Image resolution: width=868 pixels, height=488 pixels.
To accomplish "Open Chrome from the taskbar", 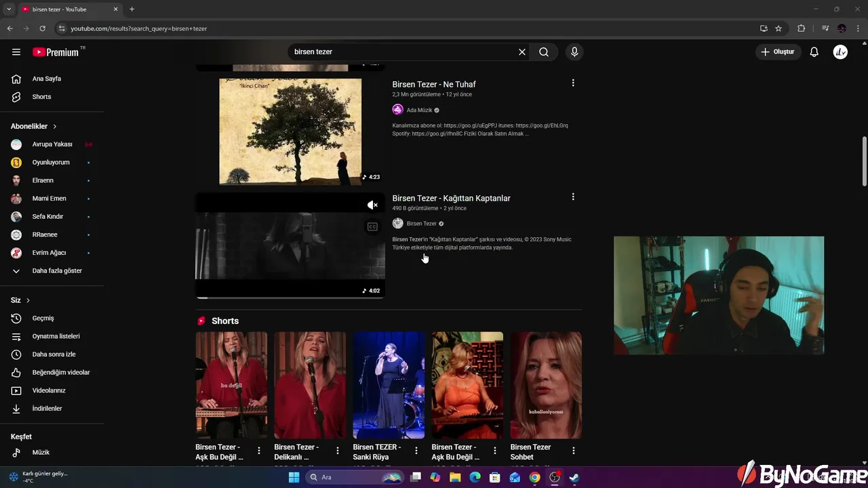I will pos(535,477).
